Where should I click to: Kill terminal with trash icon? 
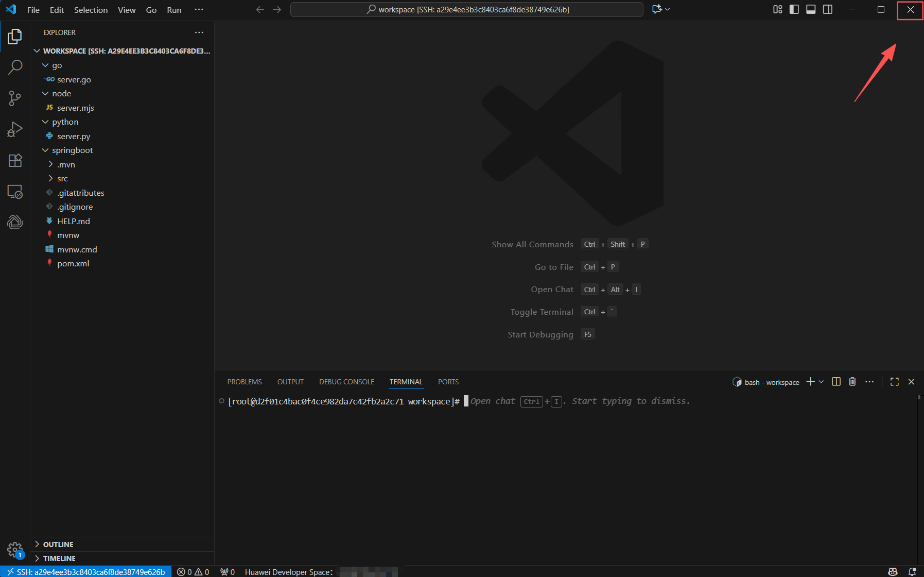(x=852, y=382)
